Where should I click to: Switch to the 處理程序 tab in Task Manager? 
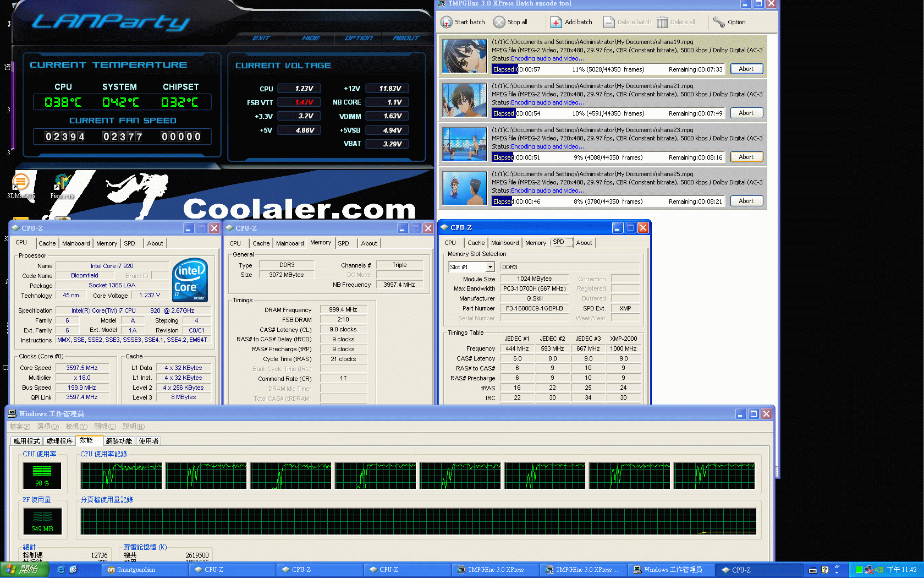59,441
